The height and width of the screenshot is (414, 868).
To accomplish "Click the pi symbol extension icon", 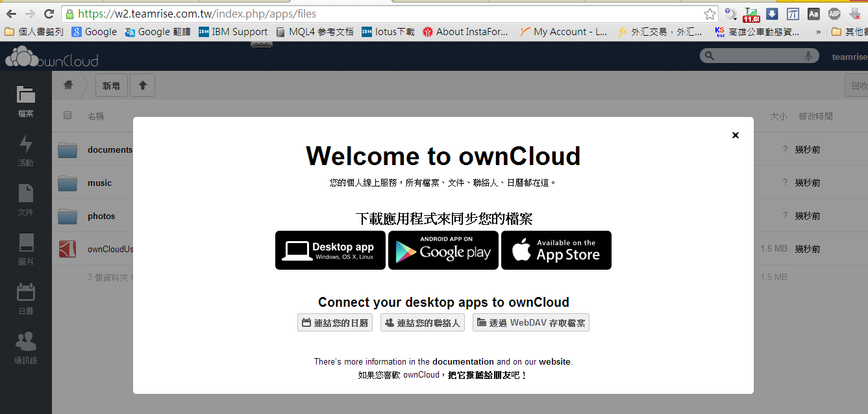I will (793, 14).
